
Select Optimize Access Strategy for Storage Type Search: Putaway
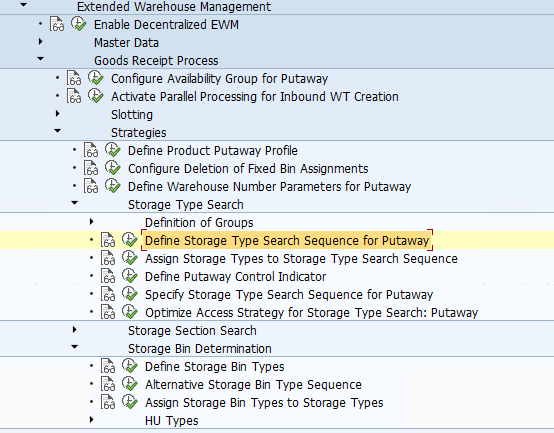click(312, 313)
